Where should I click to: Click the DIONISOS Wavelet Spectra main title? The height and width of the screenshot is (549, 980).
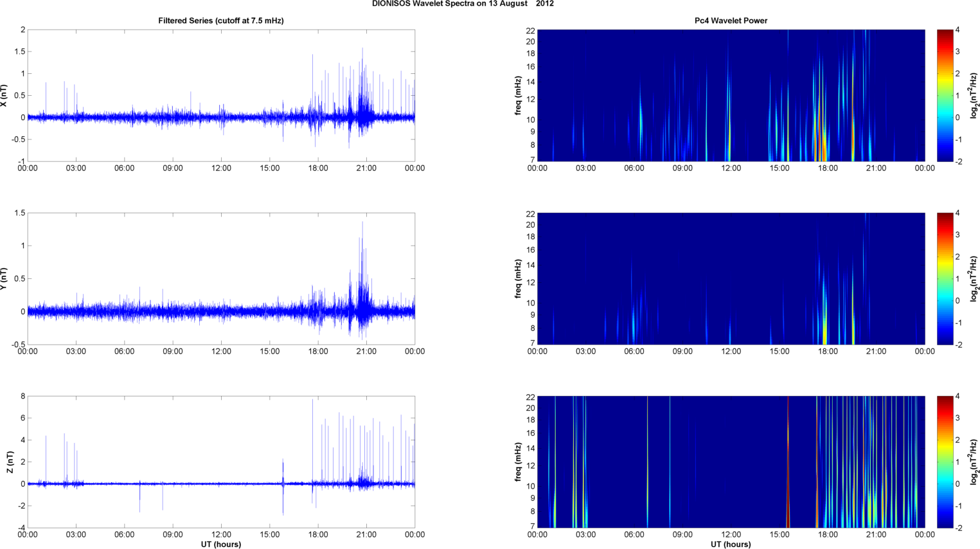coord(463,4)
